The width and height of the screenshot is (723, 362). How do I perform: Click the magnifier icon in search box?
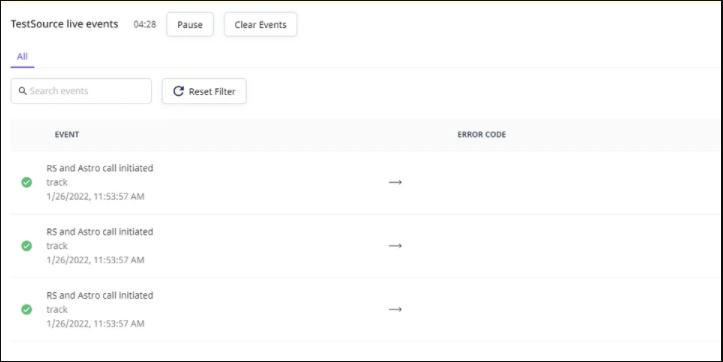click(x=23, y=91)
